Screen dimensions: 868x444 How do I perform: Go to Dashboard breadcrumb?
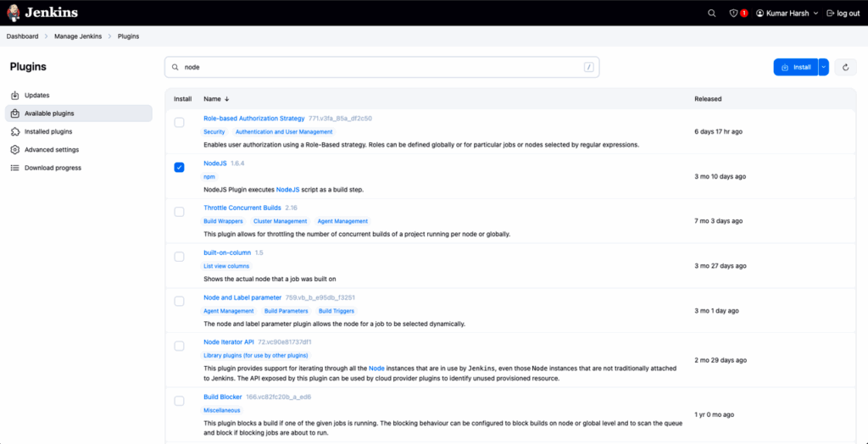23,36
